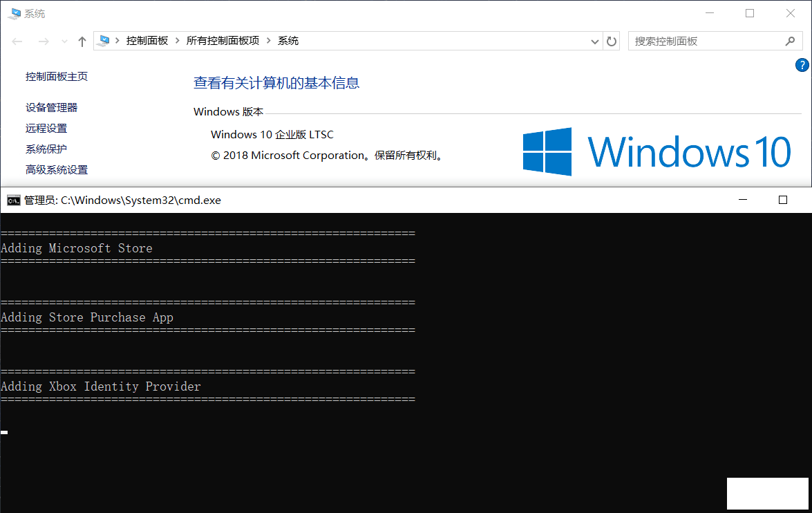
Task: Expand chevron before 控制面板 breadcrumb
Action: [x=117, y=40]
